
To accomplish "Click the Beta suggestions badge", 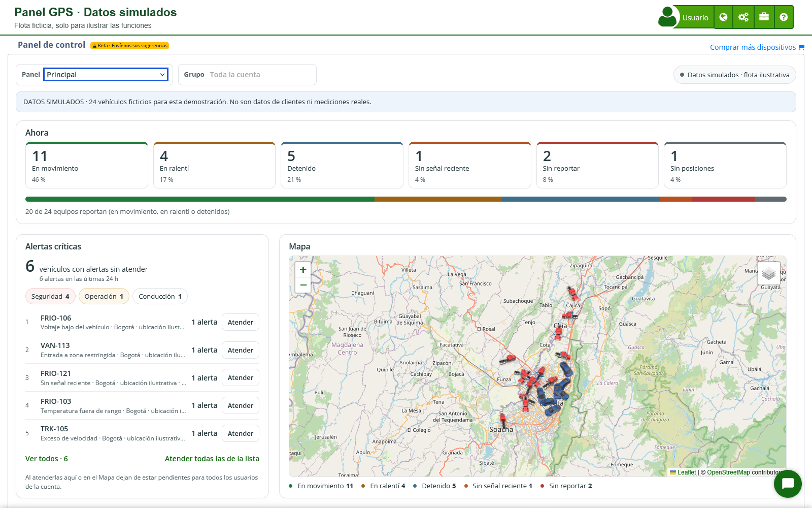I will [x=130, y=46].
